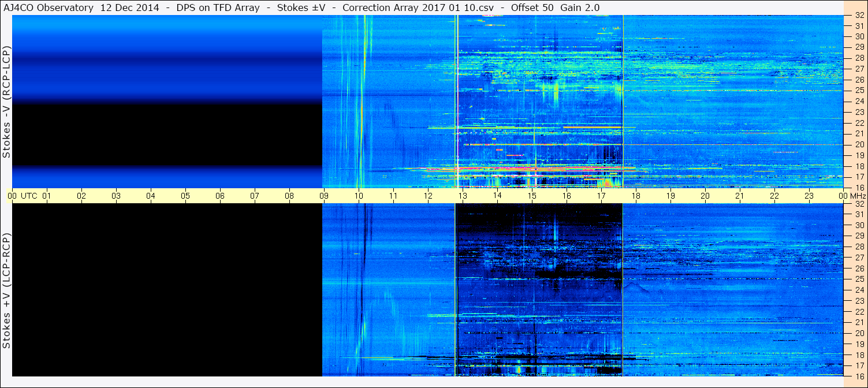Select the 02 hour mark on time axis
The height and width of the screenshot is (388, 868).
81,196
